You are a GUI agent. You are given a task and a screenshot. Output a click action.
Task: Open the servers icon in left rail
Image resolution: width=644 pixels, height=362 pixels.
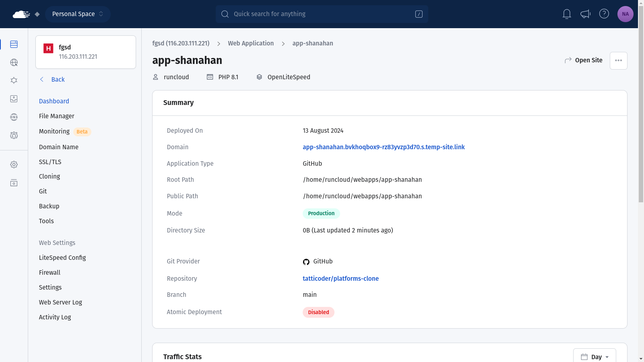14,44
